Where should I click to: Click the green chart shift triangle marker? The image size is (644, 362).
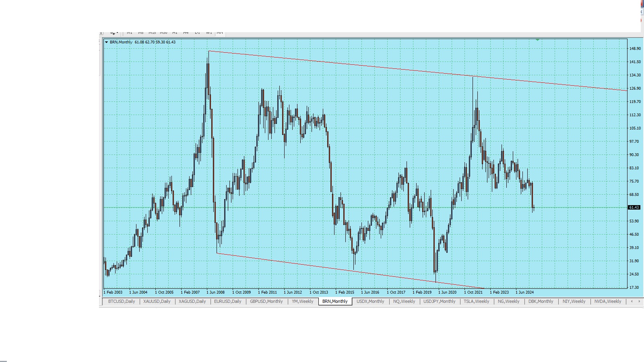click(537, 40)
